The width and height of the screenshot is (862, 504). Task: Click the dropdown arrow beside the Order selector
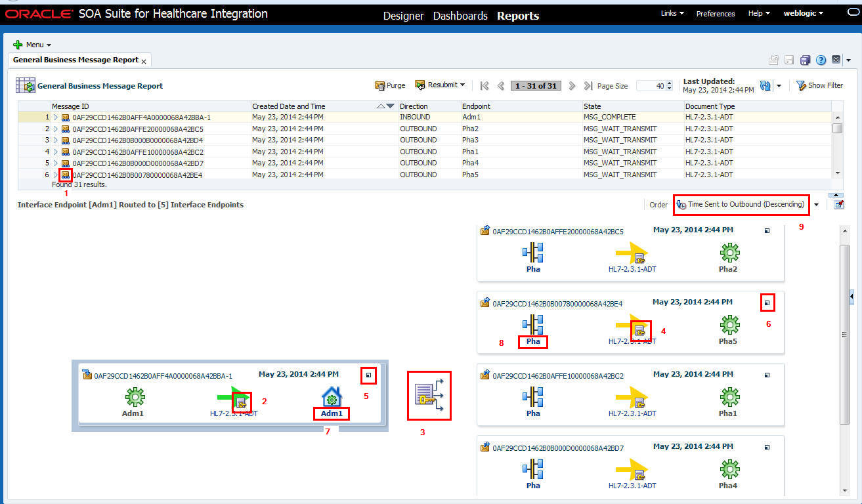click(817, 205)
